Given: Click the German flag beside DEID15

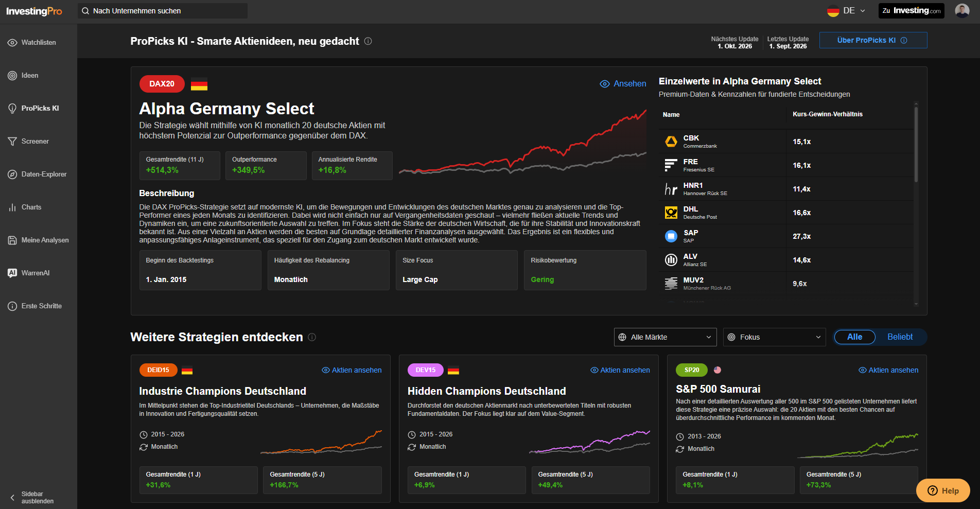Looking at the screenshot, I should [x=187, y=370].
